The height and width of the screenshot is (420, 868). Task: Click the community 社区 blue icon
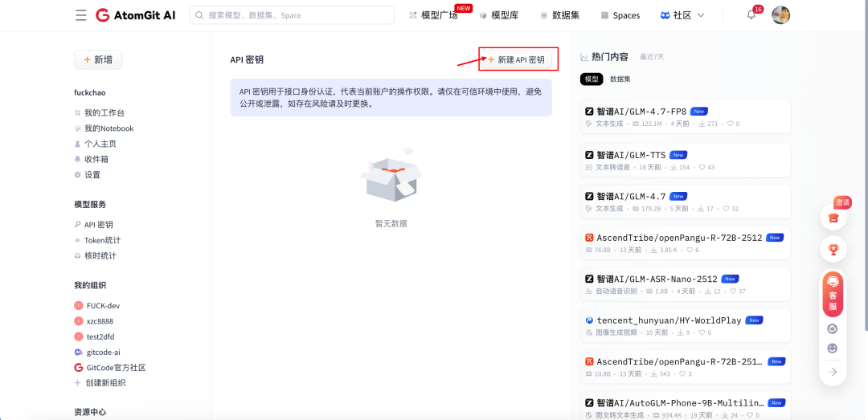click(x=665, y=15)
